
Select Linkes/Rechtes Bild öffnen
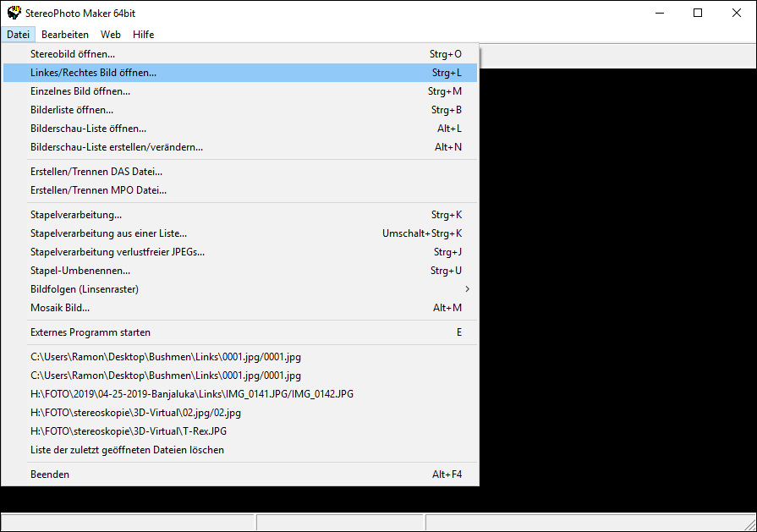240,73
